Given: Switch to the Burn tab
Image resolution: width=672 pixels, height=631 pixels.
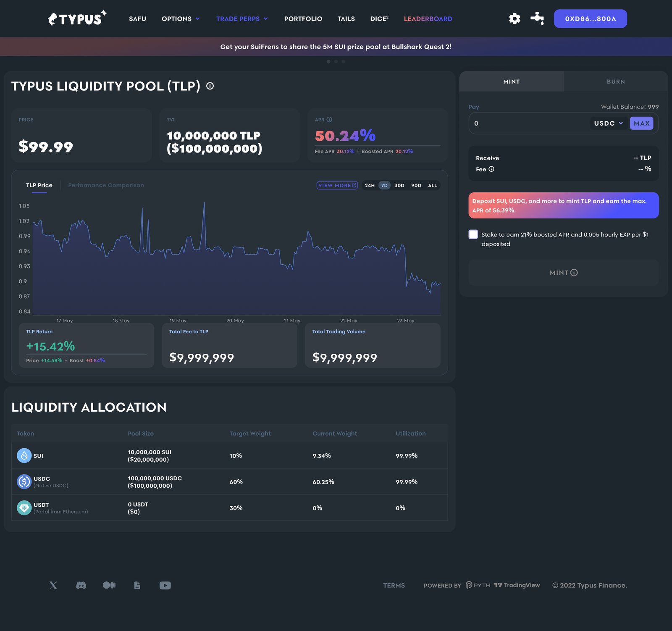Looking at the screenshot, I should [x=616, y=82].
